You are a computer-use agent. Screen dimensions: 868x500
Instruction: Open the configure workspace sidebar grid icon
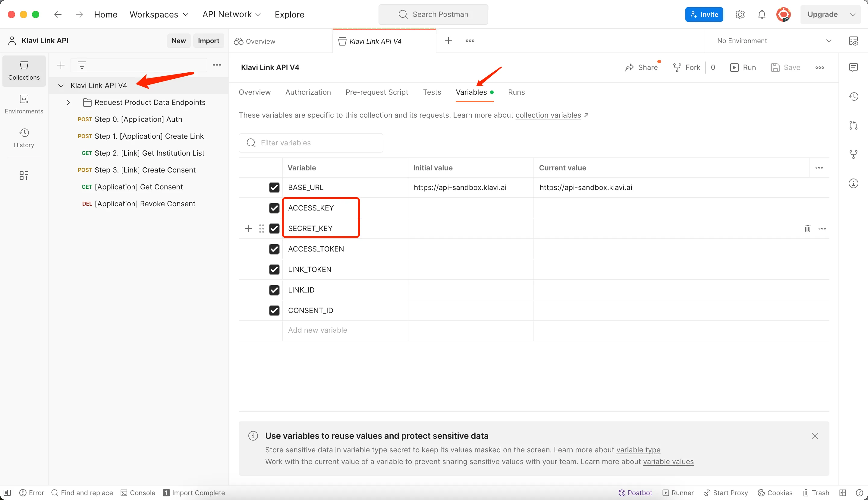(24, 176)
